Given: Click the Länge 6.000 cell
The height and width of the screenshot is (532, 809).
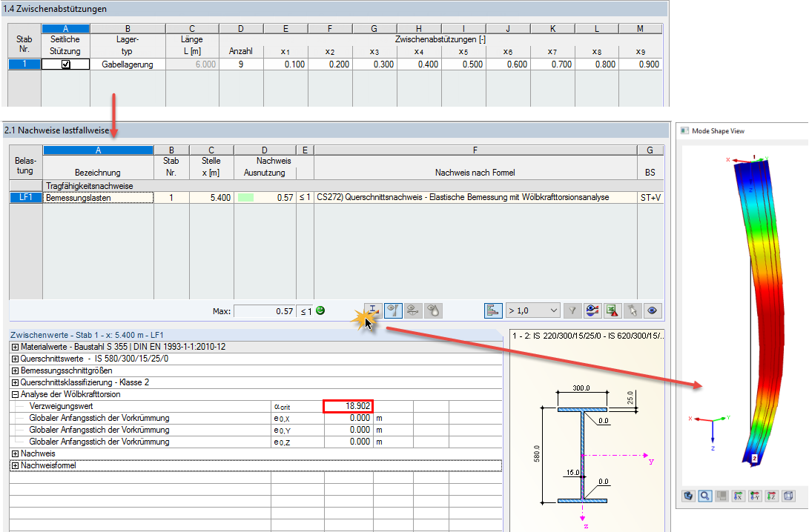Looking at the screenshot, I should [192, 64].
